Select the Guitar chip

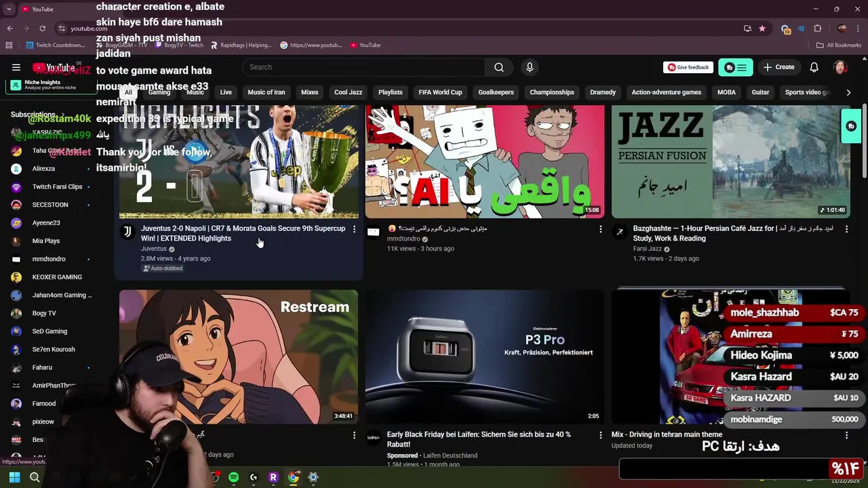761,92
